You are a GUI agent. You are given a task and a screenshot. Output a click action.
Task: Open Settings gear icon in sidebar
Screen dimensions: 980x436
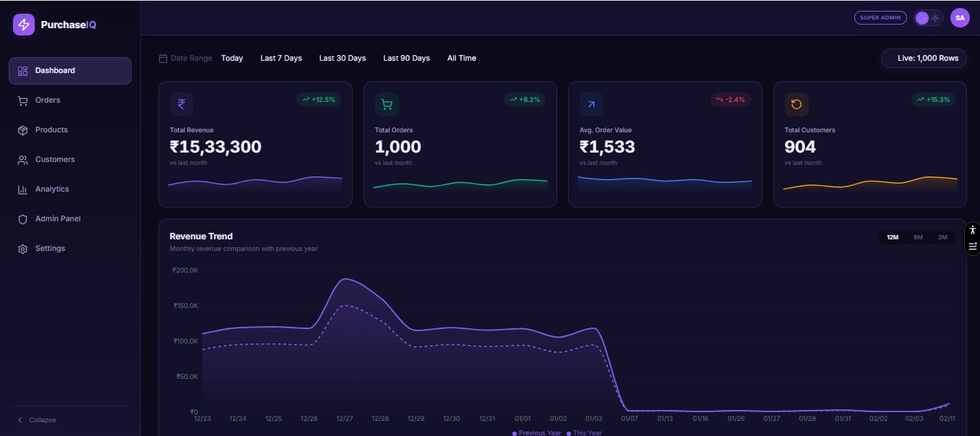point(22,249)
